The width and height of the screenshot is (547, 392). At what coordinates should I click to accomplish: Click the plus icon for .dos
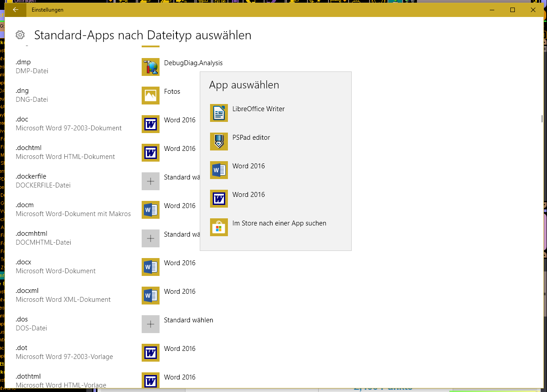[151, 324]
